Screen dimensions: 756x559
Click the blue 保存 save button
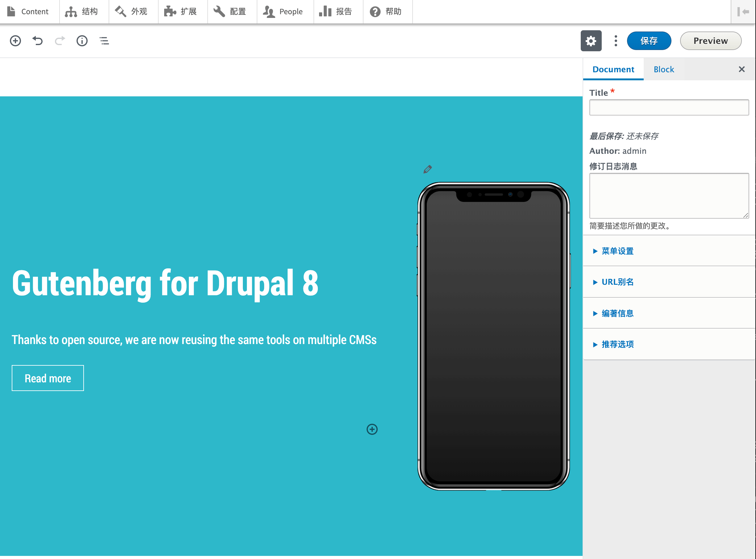pyautogui.click(x=649, y=41)
